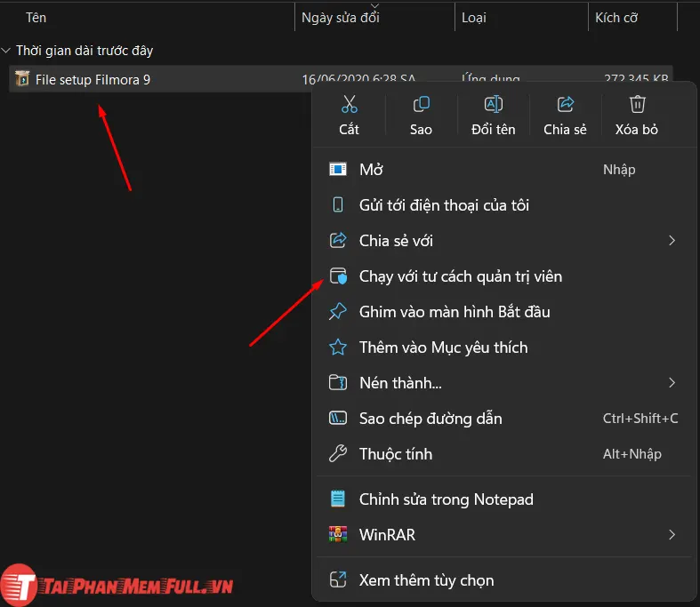Sort by the Kích cỡ column header
This screenshot has width=700, height=607.
tap(616, 18)
